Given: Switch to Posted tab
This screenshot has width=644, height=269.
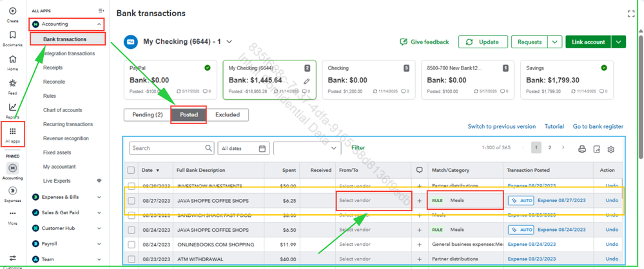Looking at the screenshot, I should coord(188,115).
